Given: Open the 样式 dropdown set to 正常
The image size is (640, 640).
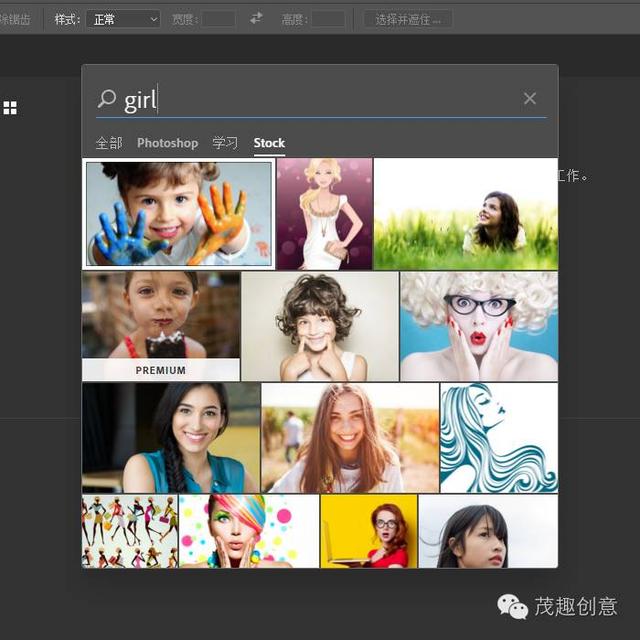Looking at the screenshot, I should tap(123, 19).
